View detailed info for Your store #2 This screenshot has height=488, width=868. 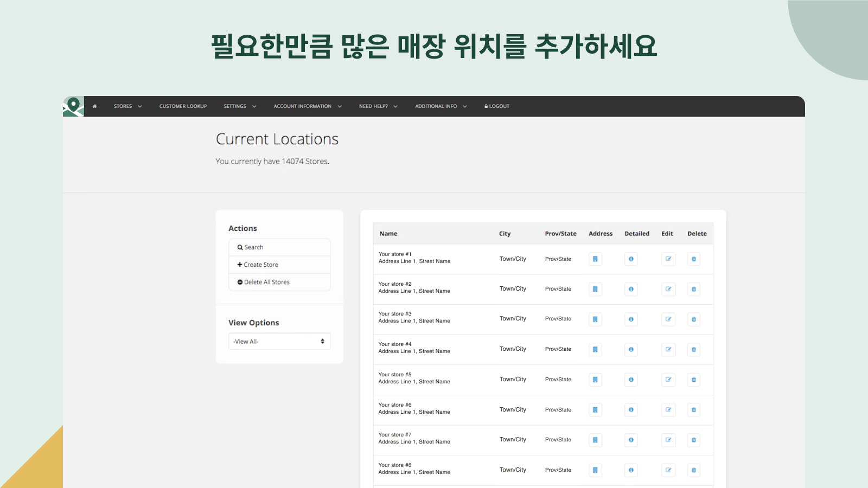tap(631, 289)
